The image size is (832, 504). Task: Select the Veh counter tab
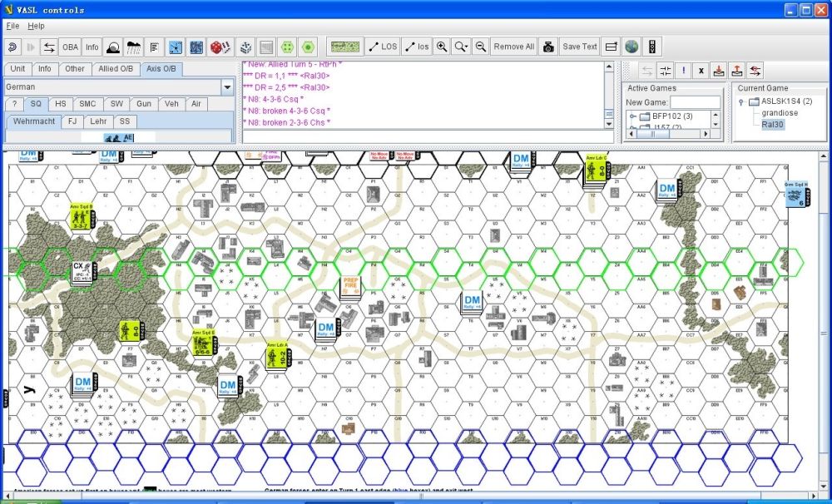[x=171, y=104]
